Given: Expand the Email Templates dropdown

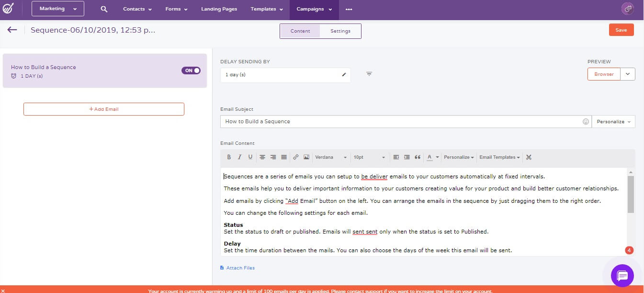Looking at the screenshot, I should [499, 157].
